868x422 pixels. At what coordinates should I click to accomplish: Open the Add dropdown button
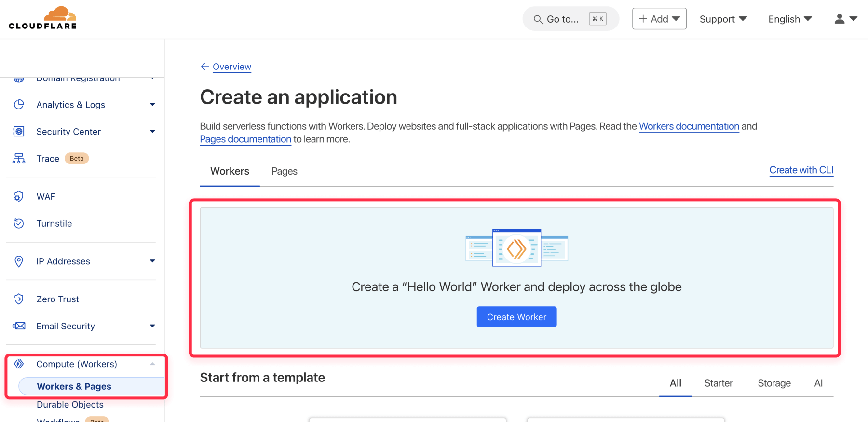(659, 19)
